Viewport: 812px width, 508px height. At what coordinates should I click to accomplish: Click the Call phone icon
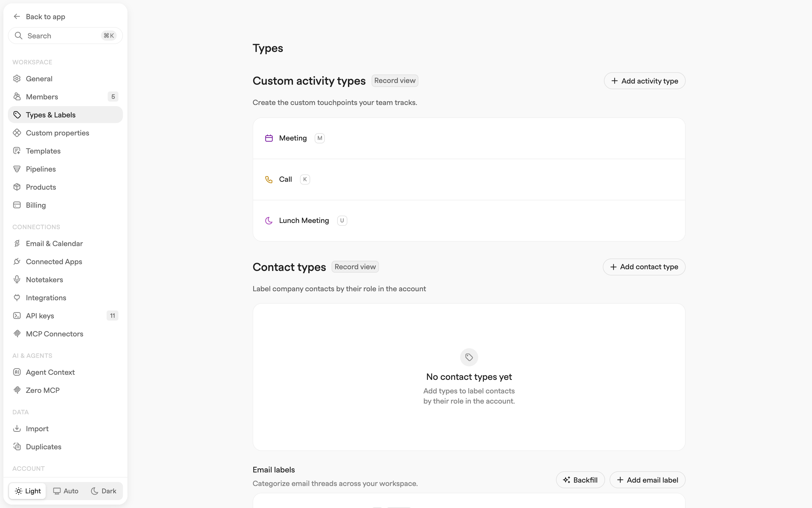point(269,179)
